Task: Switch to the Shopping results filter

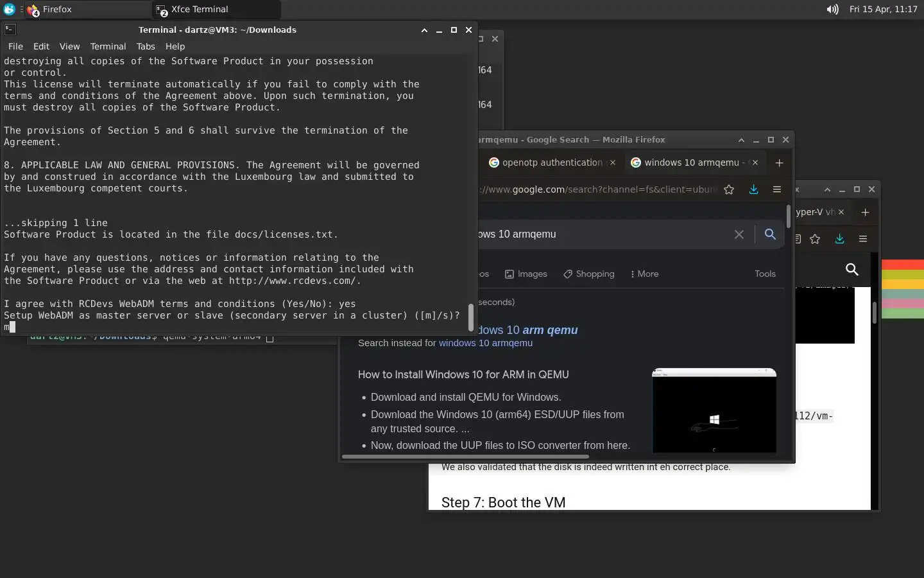Action: (589, 274)
